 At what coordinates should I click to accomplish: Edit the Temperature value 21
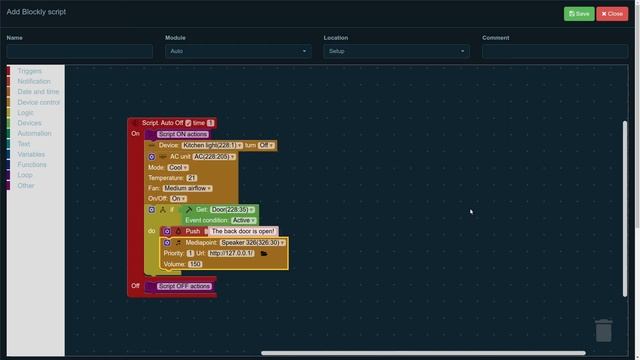point(191,178)
